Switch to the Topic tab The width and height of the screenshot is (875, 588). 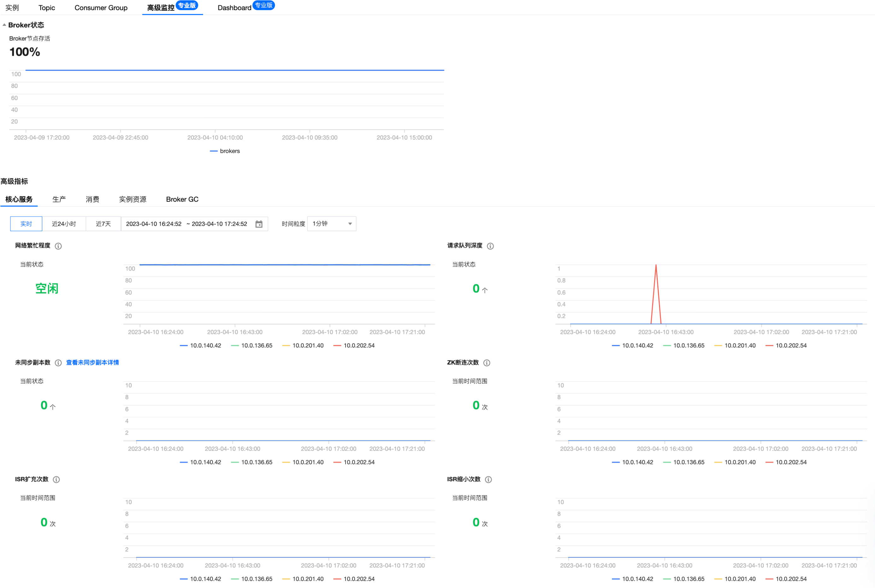pos(46,8)
